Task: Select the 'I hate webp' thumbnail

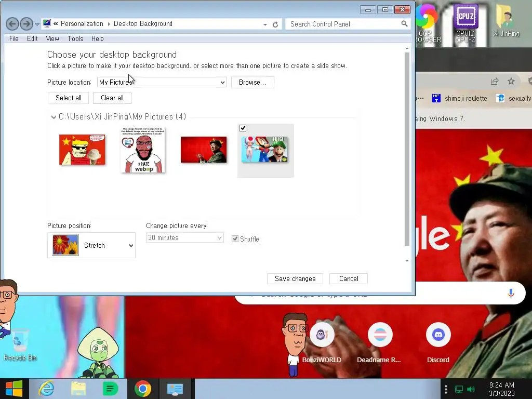Action: coord(143,150)
